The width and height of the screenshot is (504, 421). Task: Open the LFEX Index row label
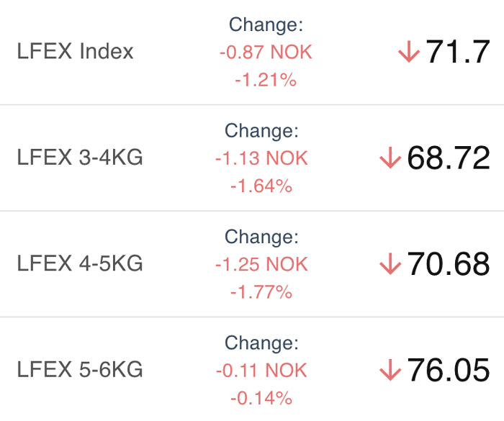point(75,51)
